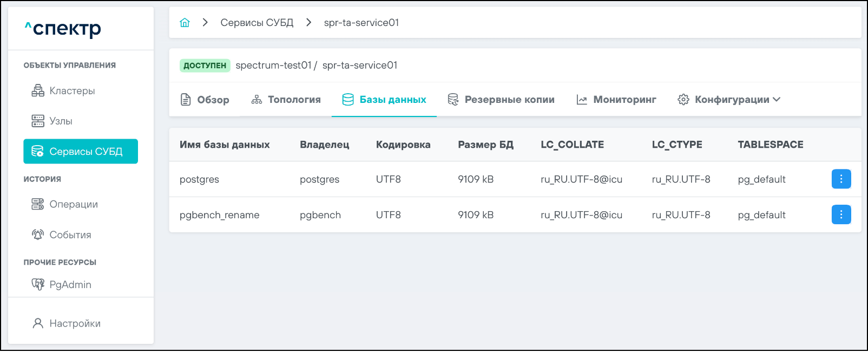The height and width of the screenshot is (352, 868).
Task: Open the Резервные копии tab
Action: pos(501,100)
